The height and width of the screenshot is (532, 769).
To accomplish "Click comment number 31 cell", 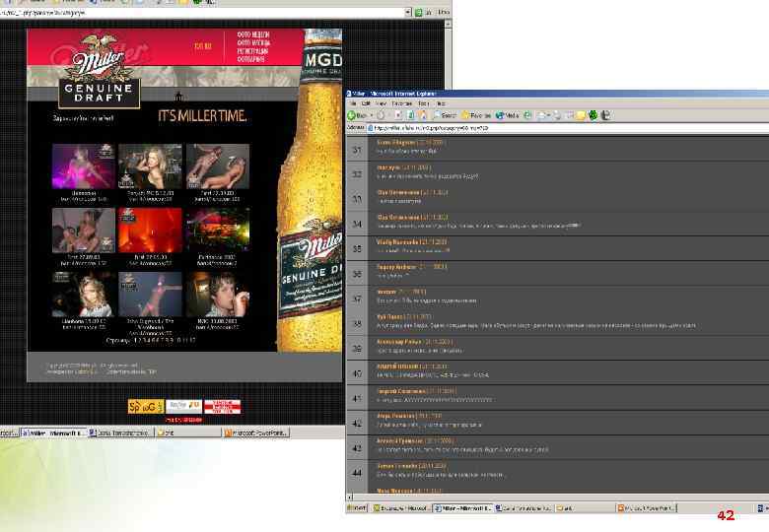I will (357, 150).
